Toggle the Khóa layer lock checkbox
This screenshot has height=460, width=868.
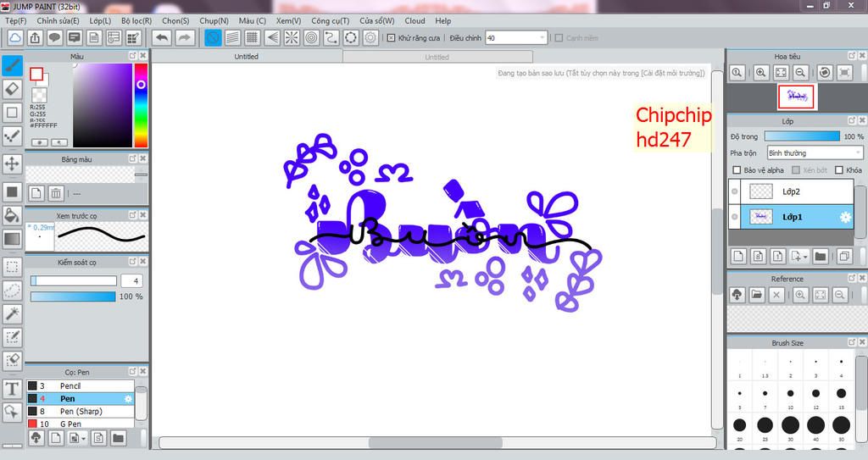coord(838,170)
